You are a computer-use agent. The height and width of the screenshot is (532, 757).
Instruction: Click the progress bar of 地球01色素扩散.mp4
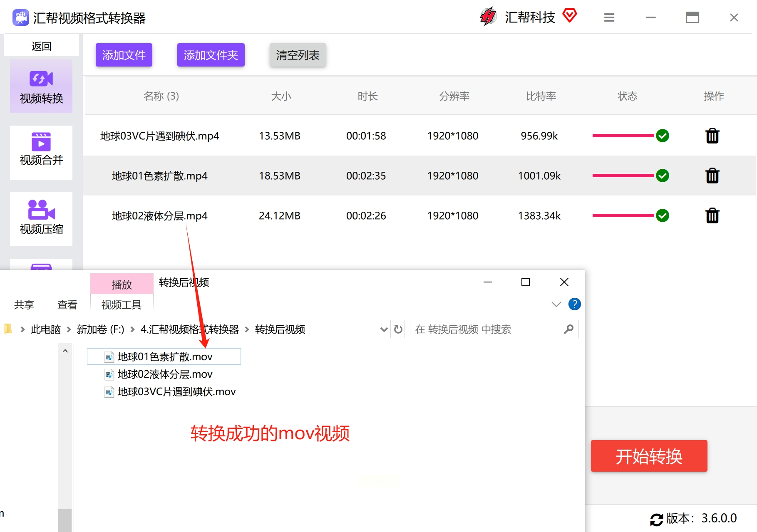(x=623, y=176)
